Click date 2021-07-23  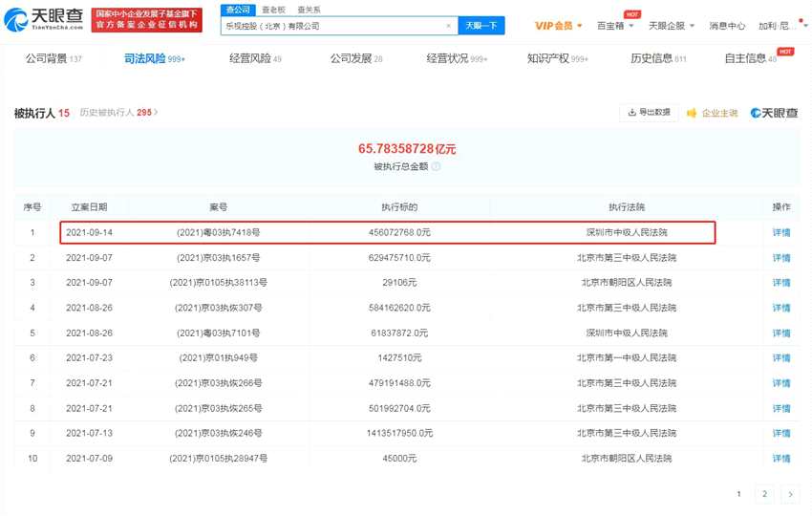(89, 358)
